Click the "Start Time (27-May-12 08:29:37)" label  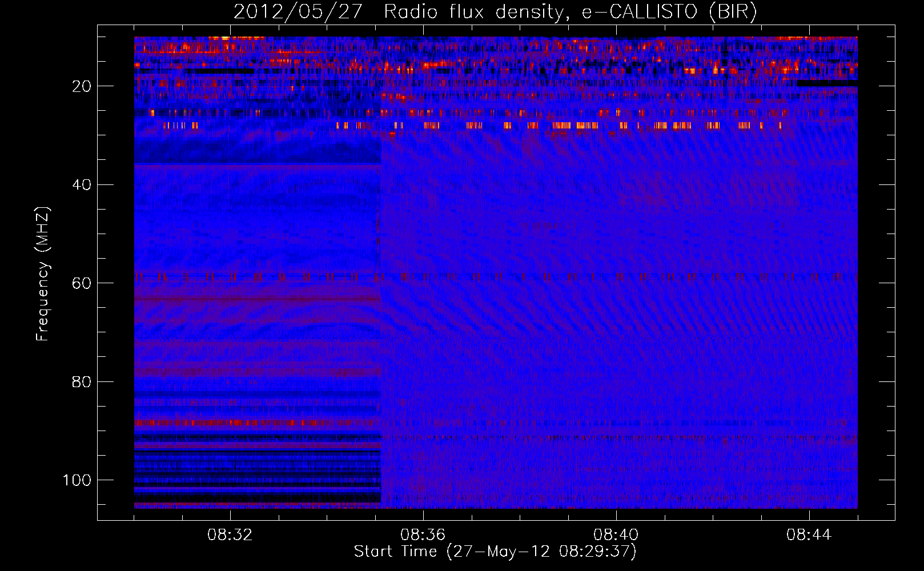(495, 552)
